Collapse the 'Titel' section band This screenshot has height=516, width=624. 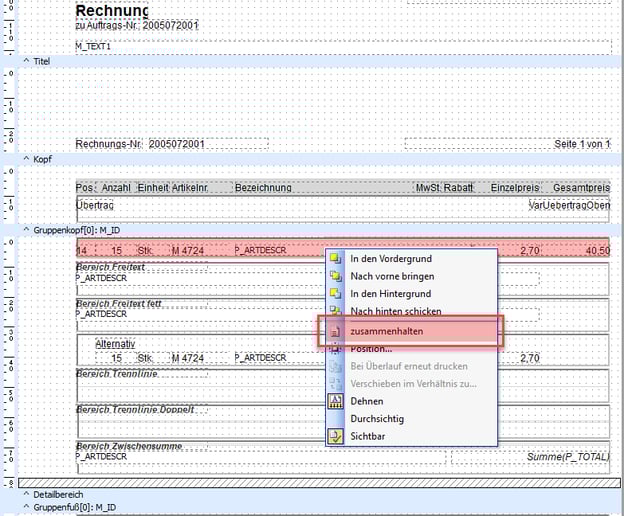coord(26,61)
